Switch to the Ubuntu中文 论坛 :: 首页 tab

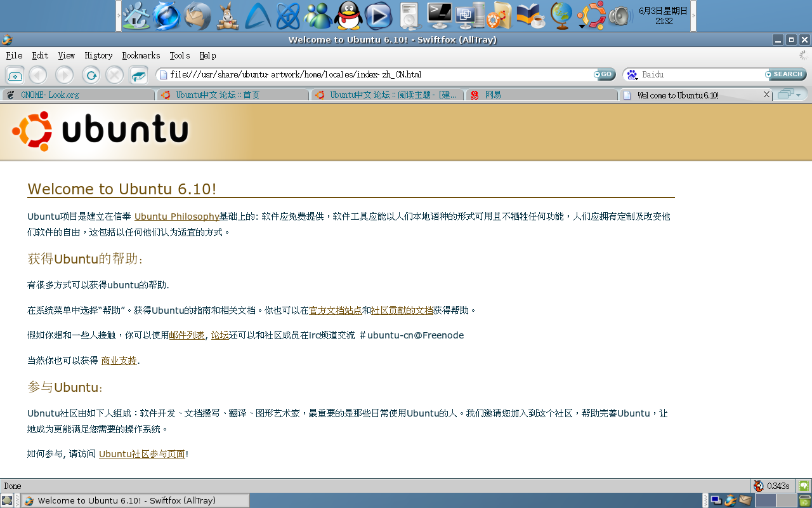[233, 95]
